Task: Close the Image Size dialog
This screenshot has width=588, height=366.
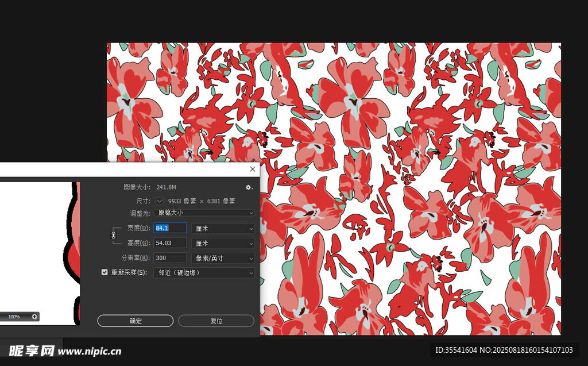Action: tap(253, 169)
